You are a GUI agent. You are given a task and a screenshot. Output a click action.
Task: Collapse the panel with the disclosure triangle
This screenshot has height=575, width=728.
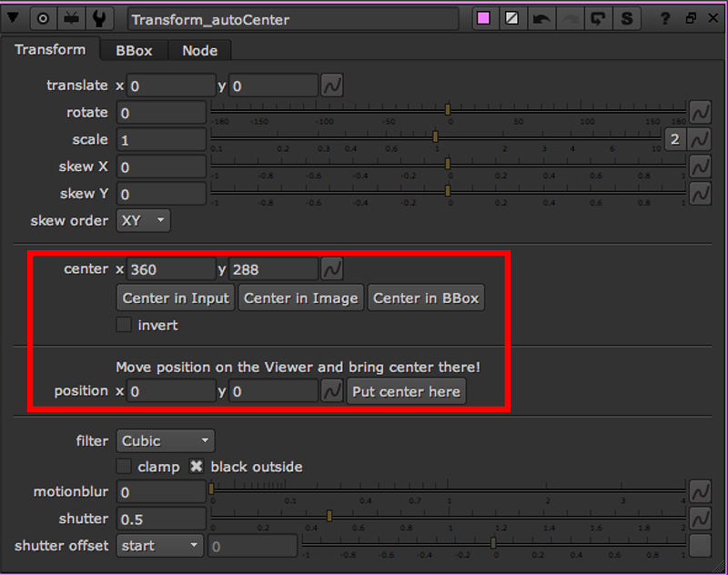pyautogui.click(x=14, y=18)
